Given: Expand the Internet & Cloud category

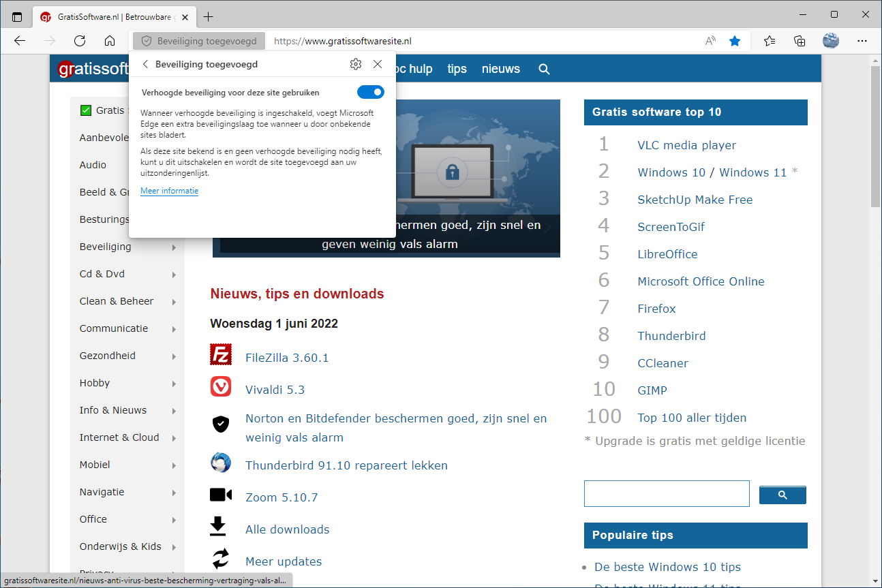Looking at the screenshot, I should [x=174, y=438].
